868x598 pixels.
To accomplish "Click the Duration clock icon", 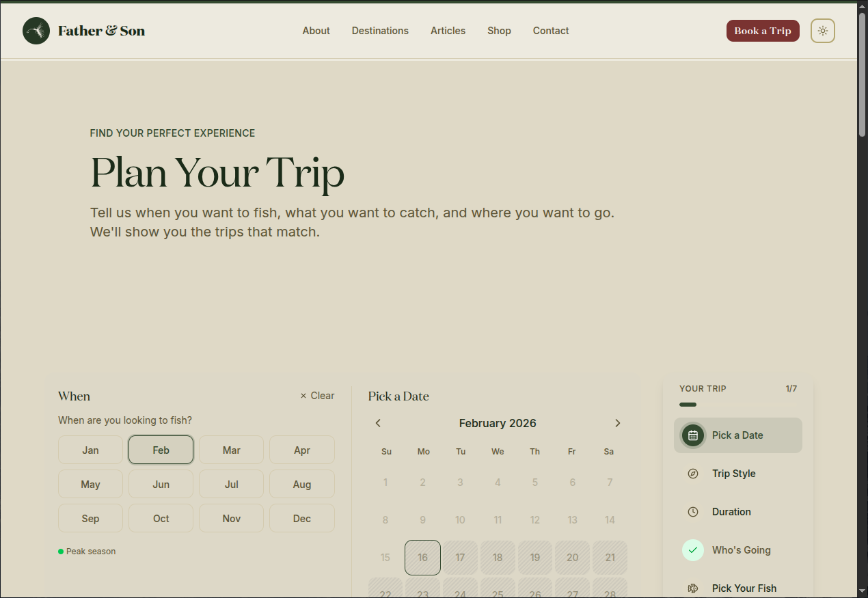I will (693, 511).
